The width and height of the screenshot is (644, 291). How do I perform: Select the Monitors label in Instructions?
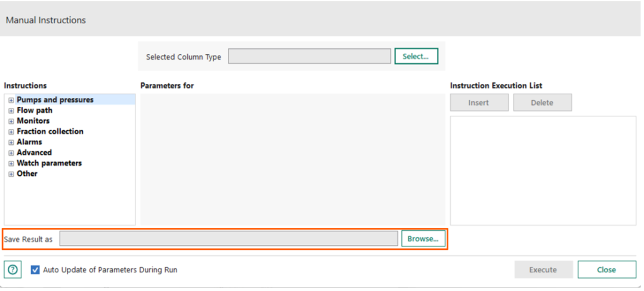[33, 121]
